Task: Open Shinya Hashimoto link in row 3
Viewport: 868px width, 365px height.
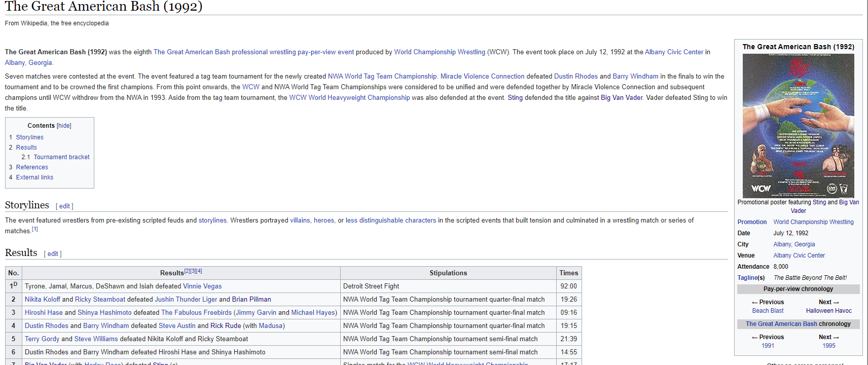Action: pos(104,313)
